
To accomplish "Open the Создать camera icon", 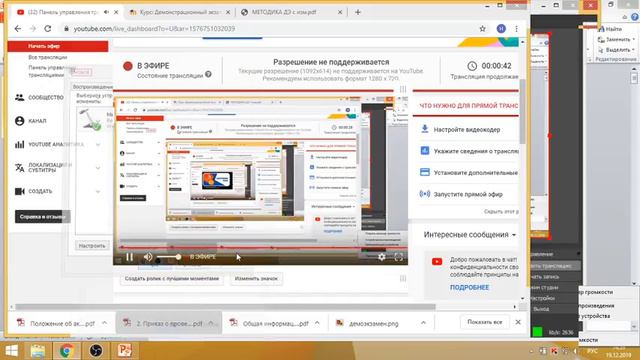I will tap(20, 191).
